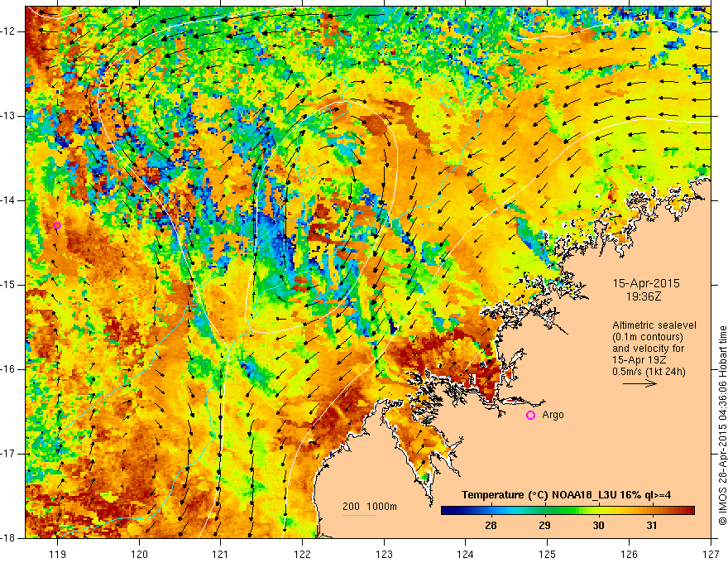Pick the dark red warm end of colorbar
Image resolution: width=728 pixels, height=563 pixels.
688,511
